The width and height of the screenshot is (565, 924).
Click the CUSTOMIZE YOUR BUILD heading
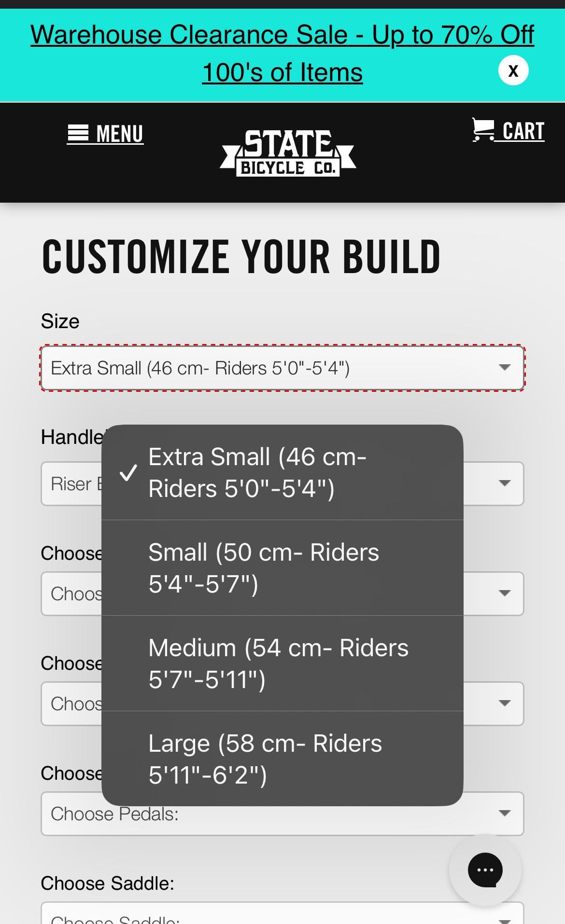(241, 257)
